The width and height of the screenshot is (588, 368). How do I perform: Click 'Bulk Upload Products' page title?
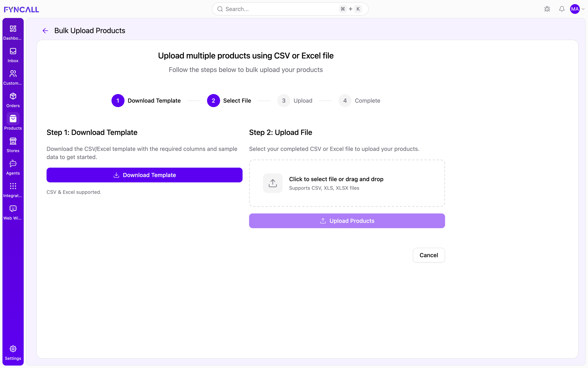pos(90,31)
